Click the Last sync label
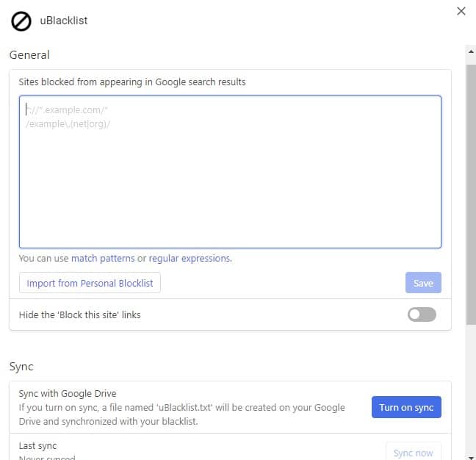 (37, 445)
